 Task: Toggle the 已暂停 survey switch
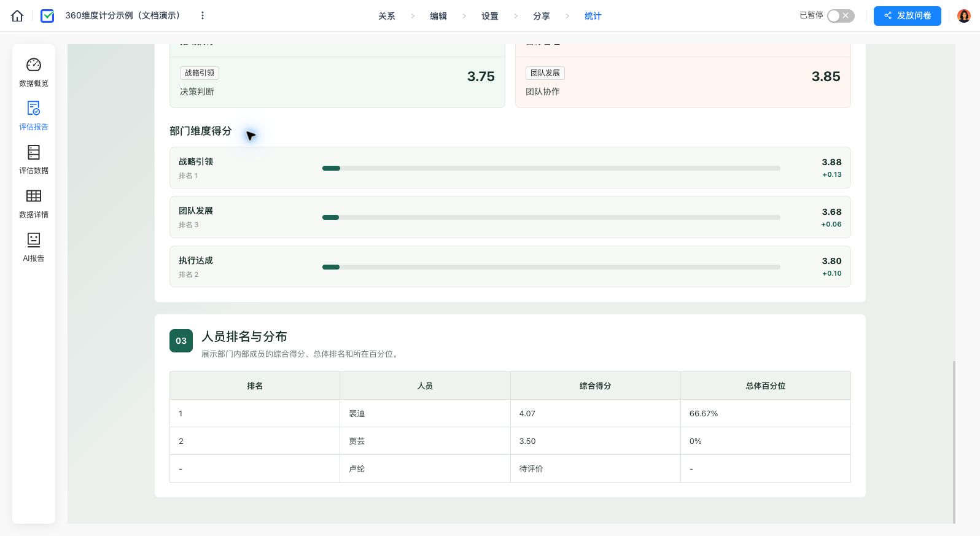pyautogui.click(x=841, y=16)
